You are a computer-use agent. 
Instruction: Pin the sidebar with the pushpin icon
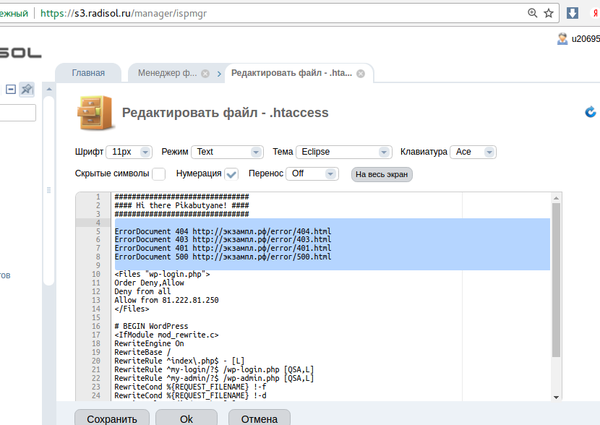[x=27, y=89]
